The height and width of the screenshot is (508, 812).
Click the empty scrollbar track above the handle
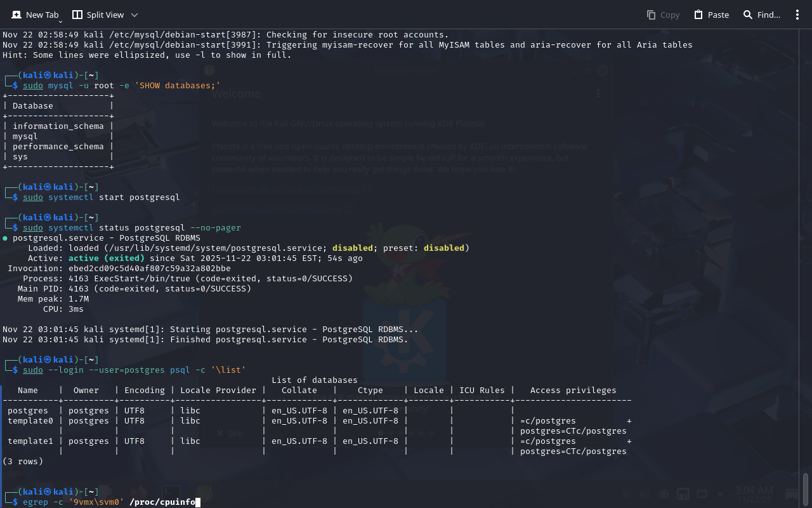[806, 254]
